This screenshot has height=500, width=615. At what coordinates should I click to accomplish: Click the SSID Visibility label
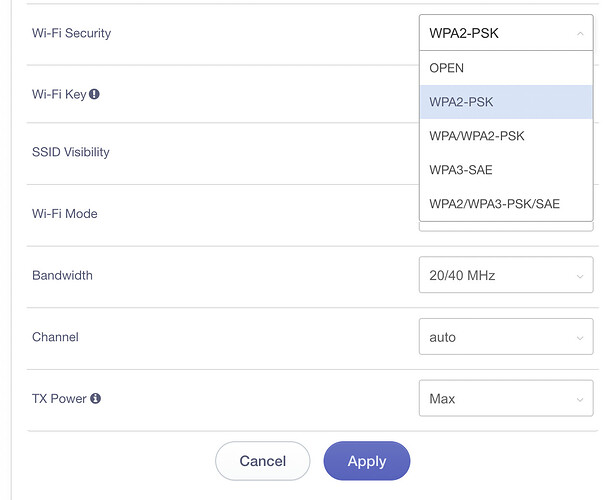[71, 152]
